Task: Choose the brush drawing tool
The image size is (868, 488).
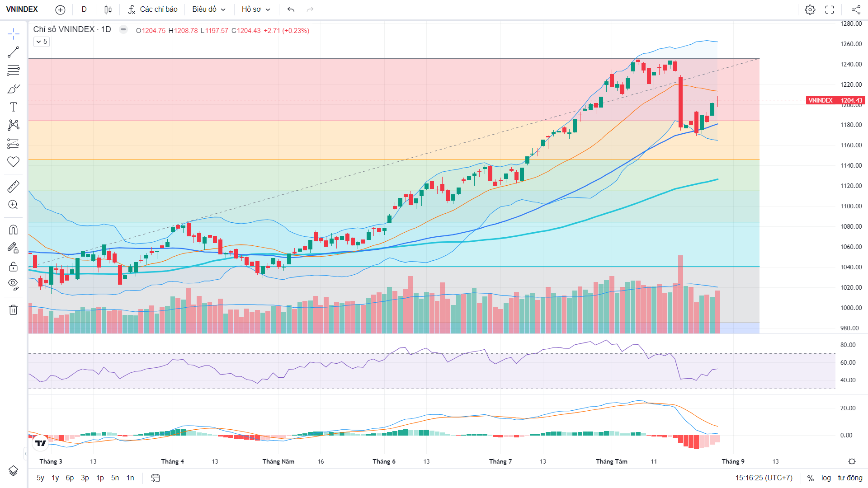Action: click(x=14, y=89)
